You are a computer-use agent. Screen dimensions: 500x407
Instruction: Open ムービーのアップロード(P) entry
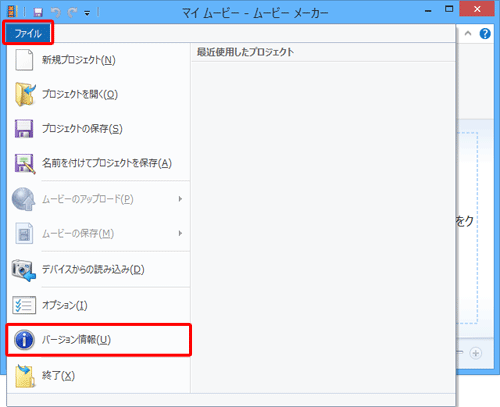pos(99,199)
